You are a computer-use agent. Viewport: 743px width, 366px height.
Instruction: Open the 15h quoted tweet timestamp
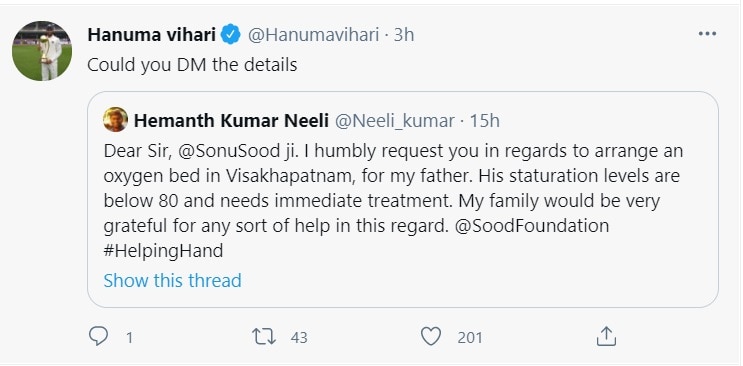pos(484,121)
